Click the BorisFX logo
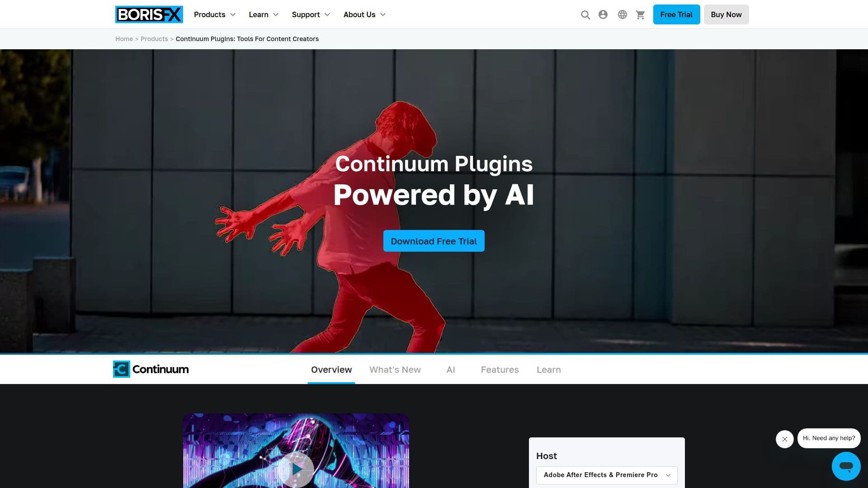 (149, 14)
